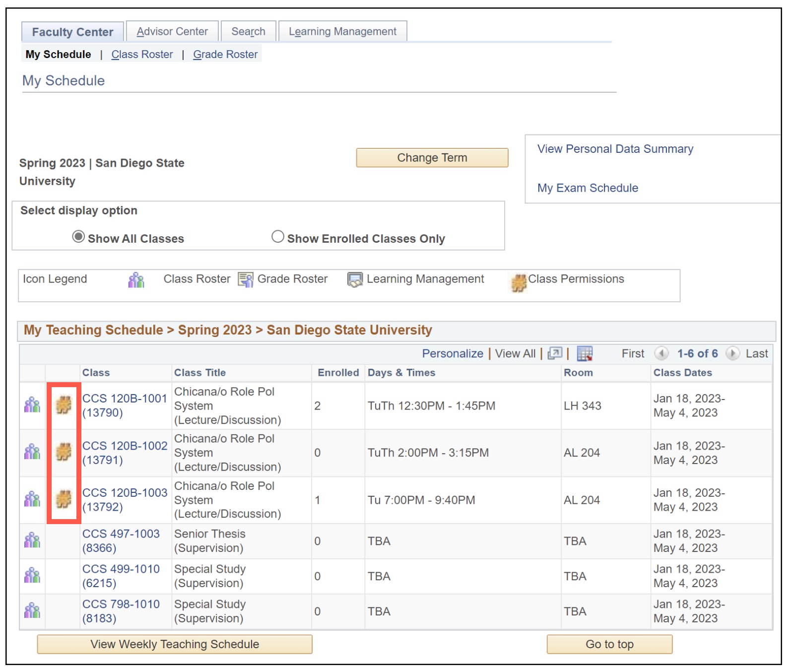Click Go to top button
The height and width of the screenshot is (672, 791).
609,644
